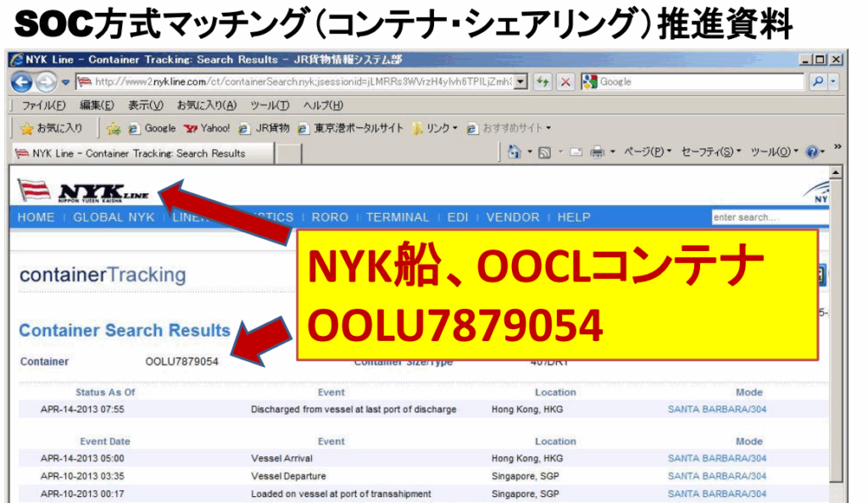The width and height of the screenshot is (868, 503).
Task: Open SANTA BARBARA/304 link for Vessel Arrival row
Action: click(717, 459)
